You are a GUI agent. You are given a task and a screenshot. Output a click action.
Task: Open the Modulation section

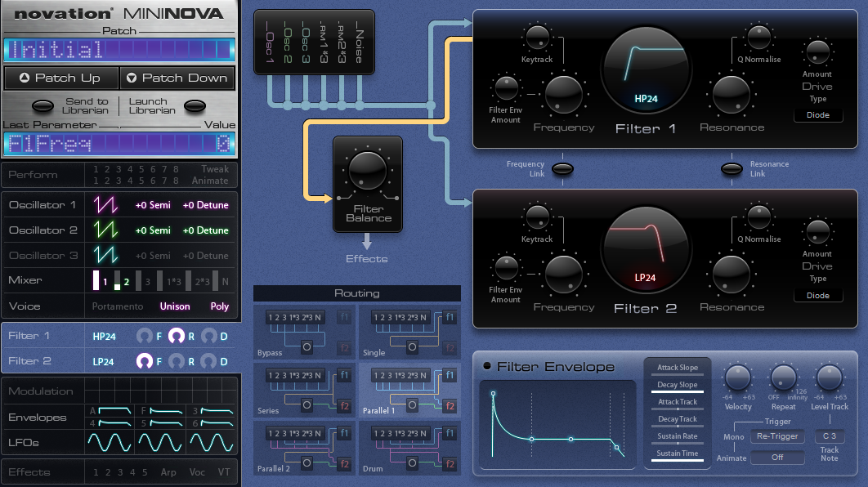click(119, 391)
